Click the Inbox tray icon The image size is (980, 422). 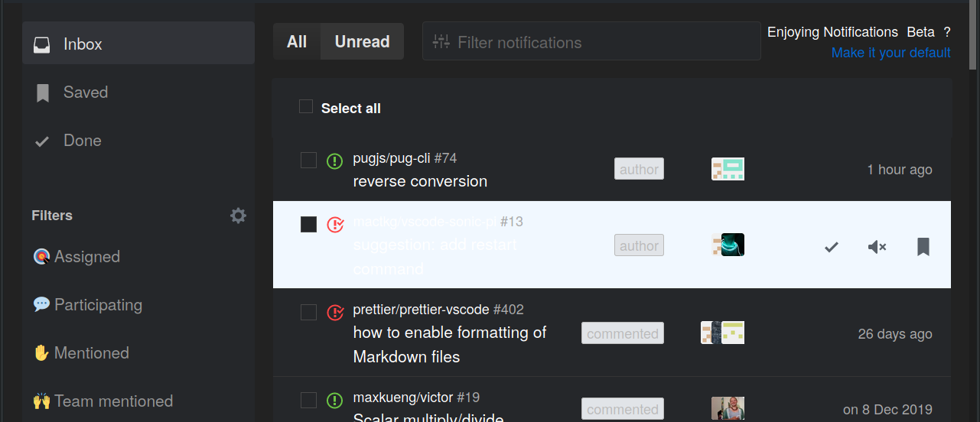click(42, 44)
